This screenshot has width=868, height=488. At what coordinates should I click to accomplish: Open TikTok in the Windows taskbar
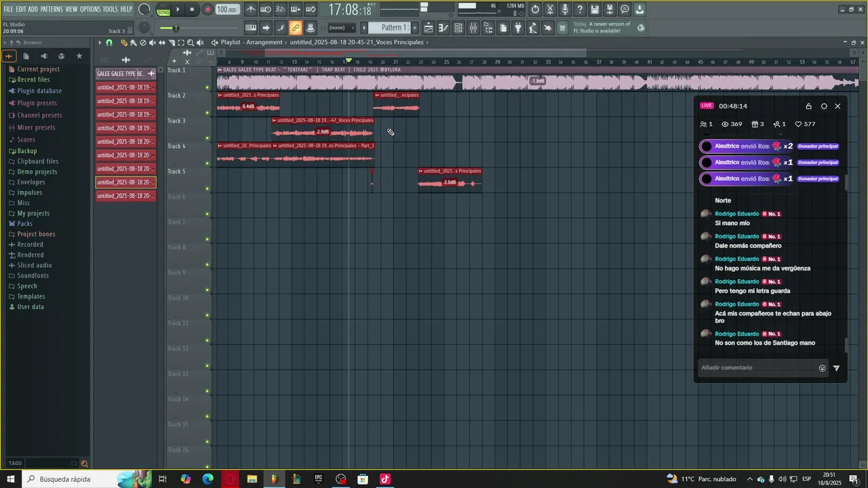(x=384, y=479)
